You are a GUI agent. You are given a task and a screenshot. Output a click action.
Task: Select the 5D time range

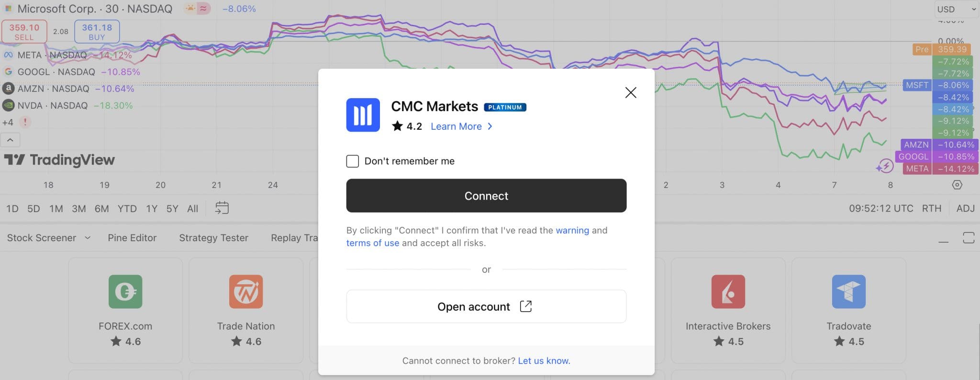pyautogui.click(x=33, y=209)
